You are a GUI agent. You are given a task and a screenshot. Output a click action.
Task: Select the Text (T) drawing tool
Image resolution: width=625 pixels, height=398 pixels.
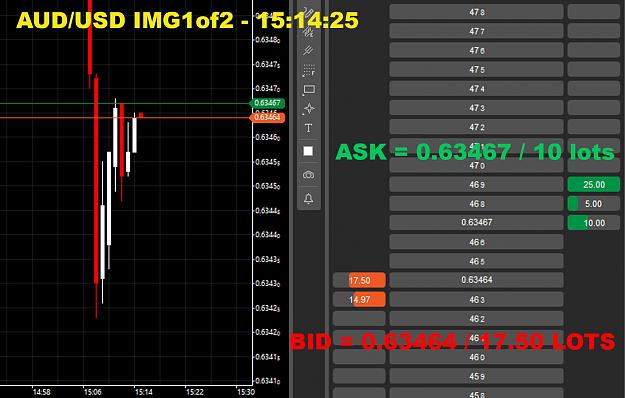[309, 128]
